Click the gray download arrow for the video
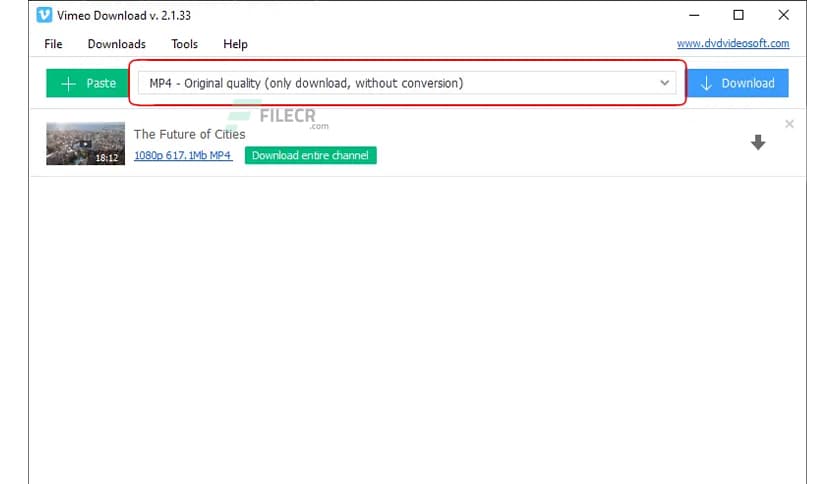This screenshot has width=836, height=484. click(758, 143)
